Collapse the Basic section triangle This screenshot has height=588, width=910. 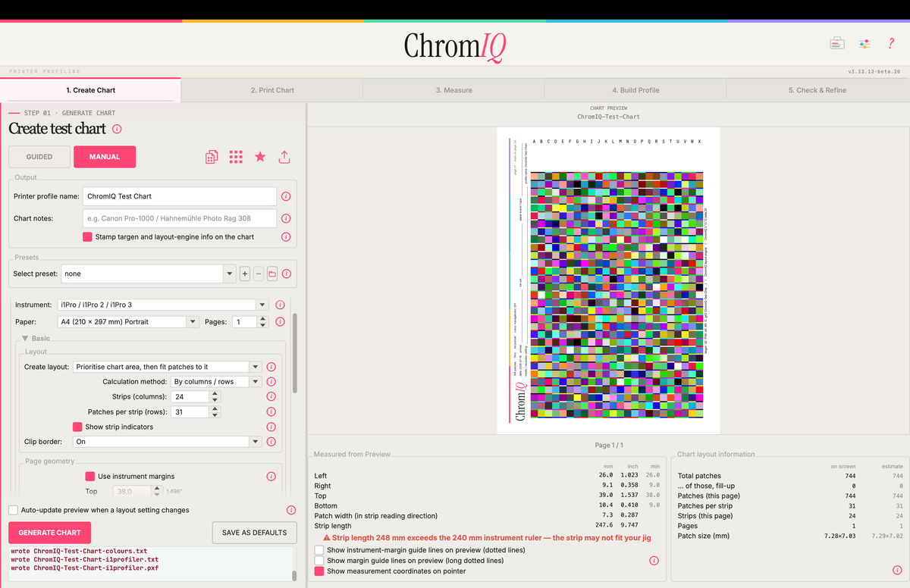(25, 339)
